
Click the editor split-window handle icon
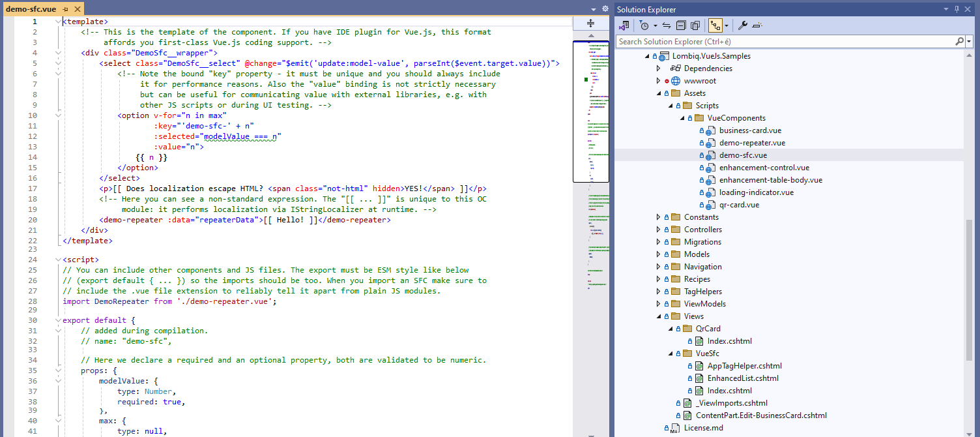click(x=591, y=23)
